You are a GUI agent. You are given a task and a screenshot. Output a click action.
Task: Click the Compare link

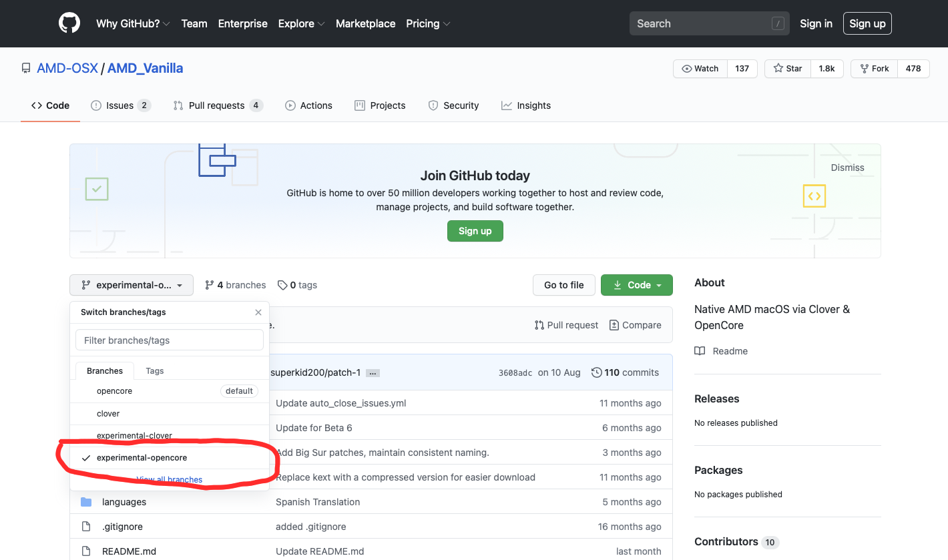click(636, 325)
